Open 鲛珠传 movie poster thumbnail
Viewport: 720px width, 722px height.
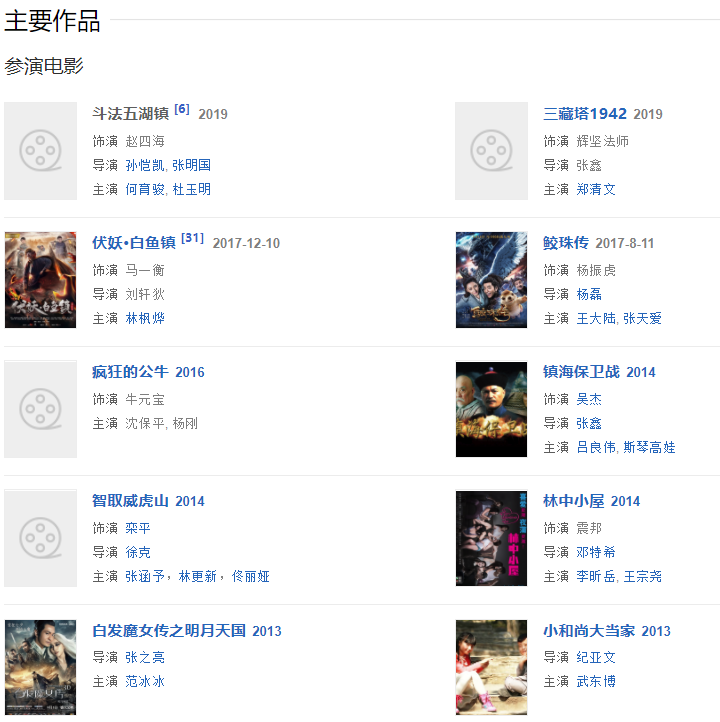click(x=491, y=280)
